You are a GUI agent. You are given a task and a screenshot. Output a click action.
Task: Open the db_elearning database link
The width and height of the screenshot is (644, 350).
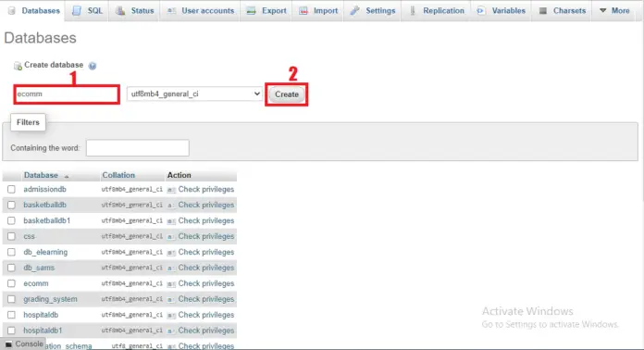tap(45, 252)
